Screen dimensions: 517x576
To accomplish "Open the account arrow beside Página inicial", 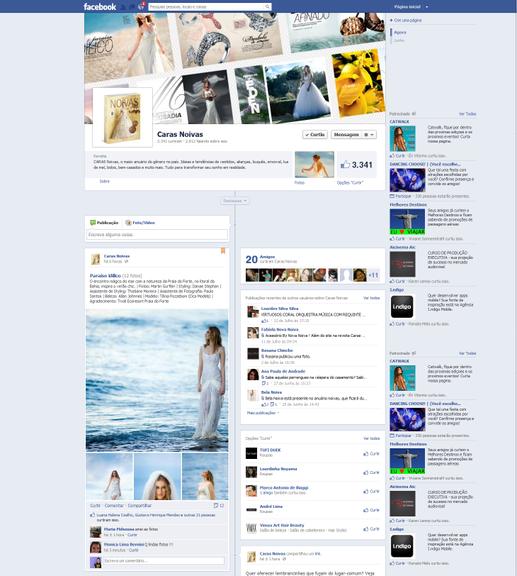I will click(427, 7).
